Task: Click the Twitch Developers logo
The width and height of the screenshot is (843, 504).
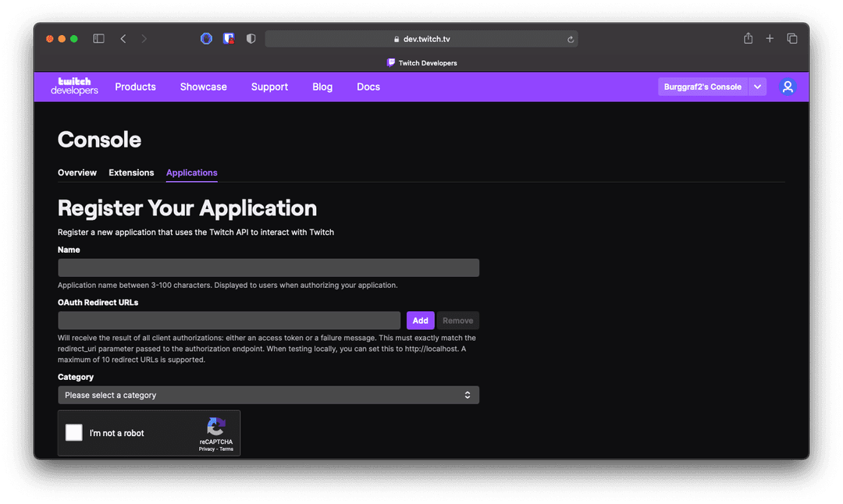Action: click(x=73, y=87)
